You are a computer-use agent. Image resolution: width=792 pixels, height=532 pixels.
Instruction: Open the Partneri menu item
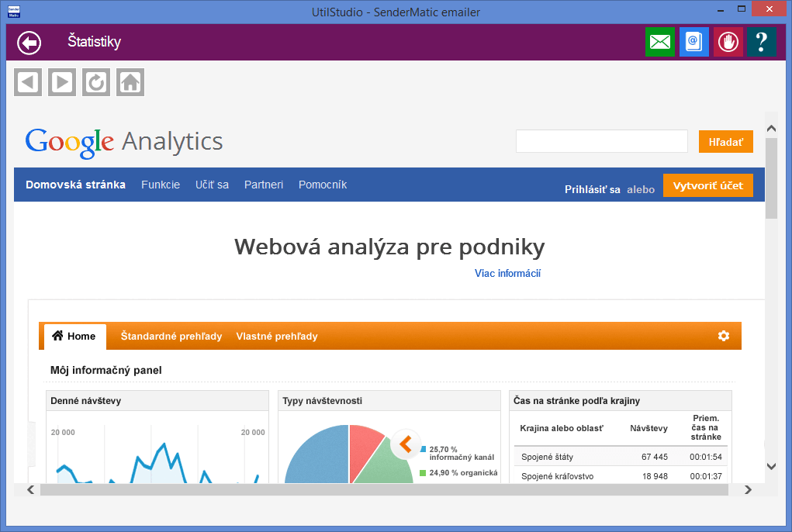264,185
